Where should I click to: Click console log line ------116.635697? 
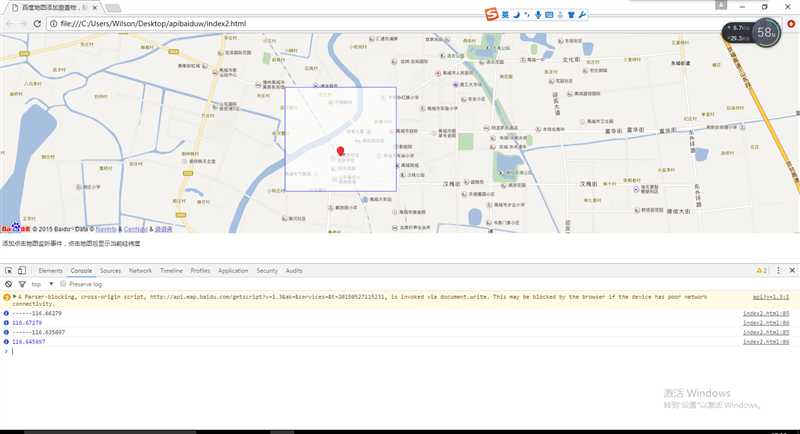click(x=38, y=332)
